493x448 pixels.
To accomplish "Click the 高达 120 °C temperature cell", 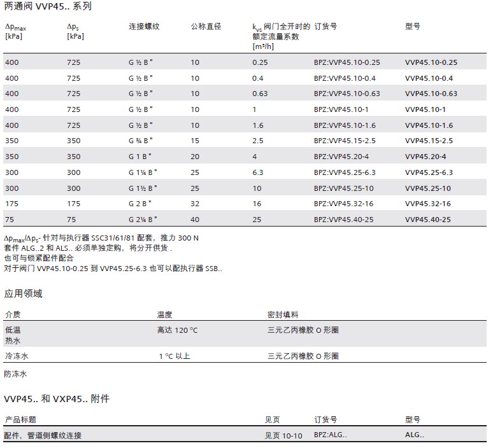I will click(x=177, y=330).
